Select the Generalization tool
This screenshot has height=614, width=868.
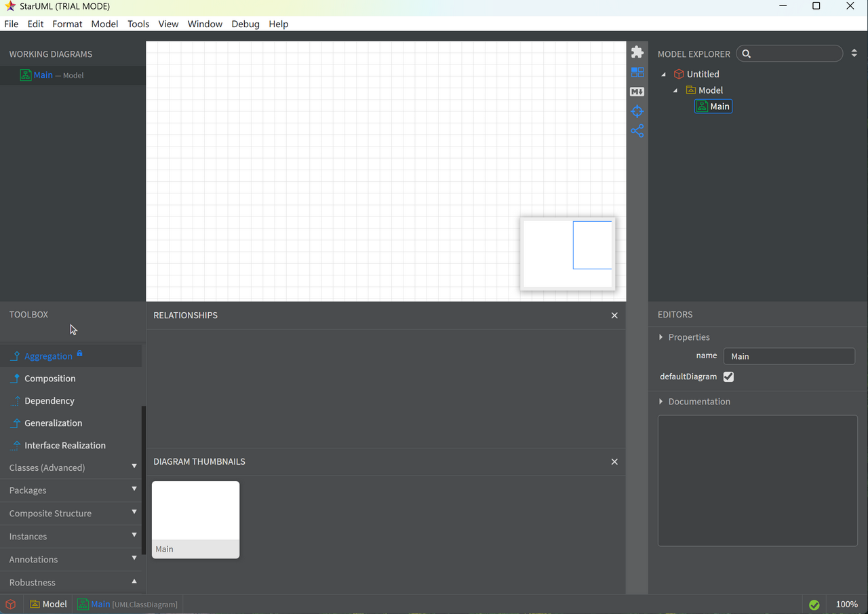[53, 423]
